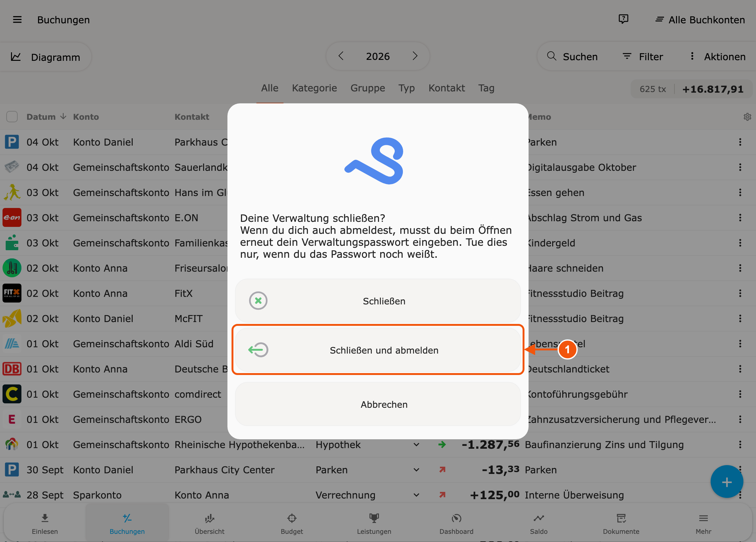Open the hamburger menu next to Buchungen
The height and width of the screenshot is (542, 756).
17,20
